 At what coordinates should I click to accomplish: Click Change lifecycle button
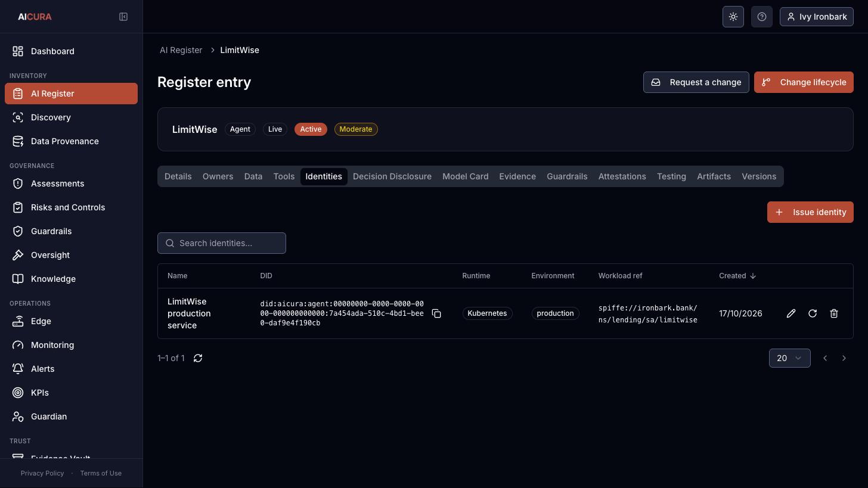pos(804,82)
